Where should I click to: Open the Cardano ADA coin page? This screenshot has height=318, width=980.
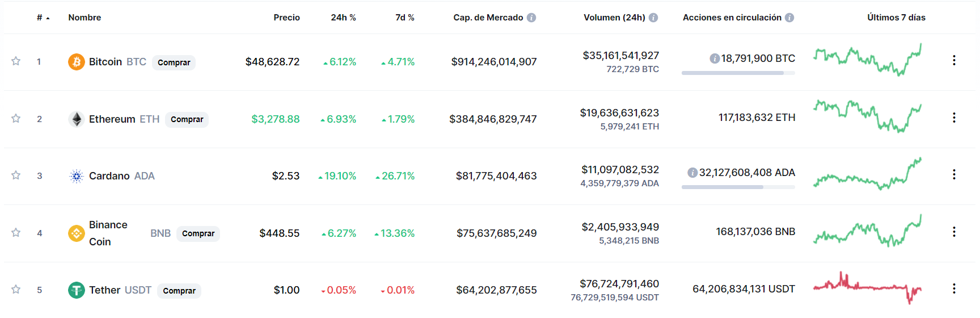122,176
